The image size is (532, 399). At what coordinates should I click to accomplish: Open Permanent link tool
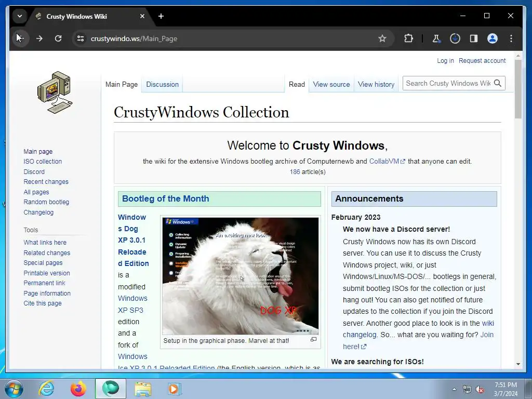click(x=44, y=283)
